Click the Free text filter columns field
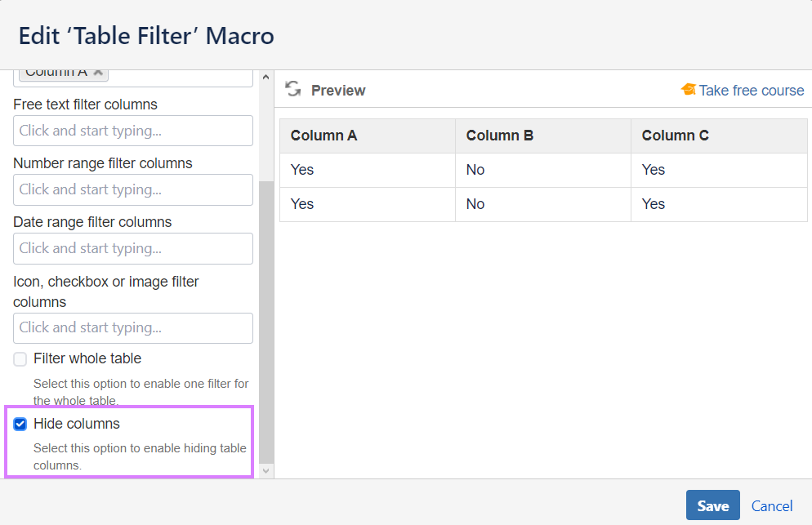 coord(133,131)
